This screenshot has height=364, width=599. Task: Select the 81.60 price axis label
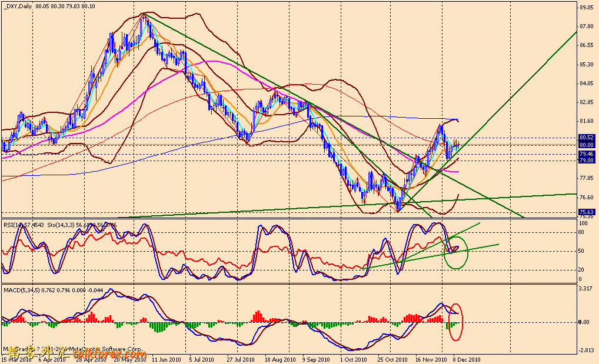(x=587, y=121)
